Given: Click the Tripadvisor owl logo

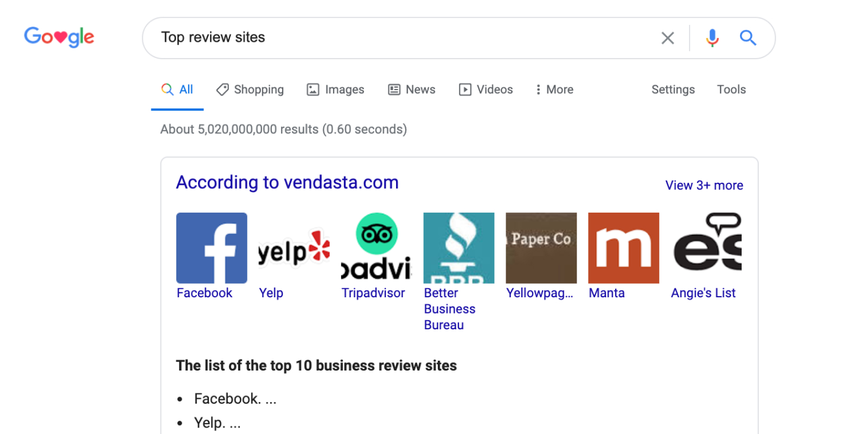Looking at the screenshot, I should [x=375, y=233].
